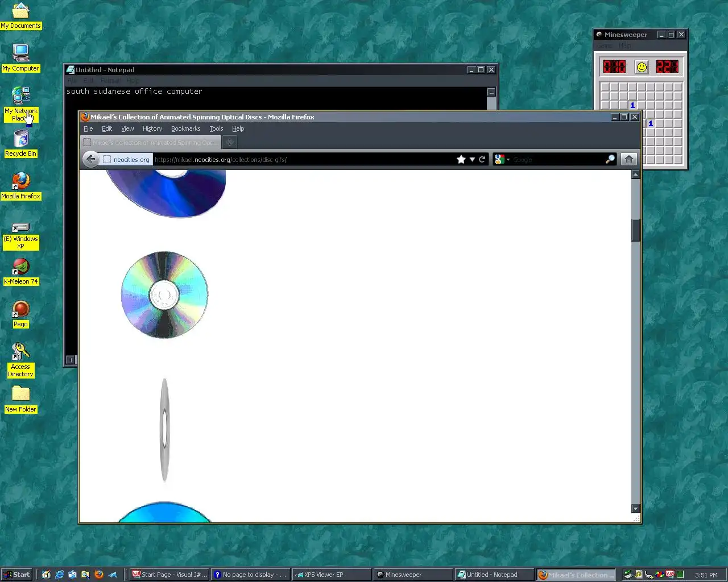The height and width of the screenshot is (582, 728).
Task: Click the scroll up arrow in Firefox
Action: 636,174
